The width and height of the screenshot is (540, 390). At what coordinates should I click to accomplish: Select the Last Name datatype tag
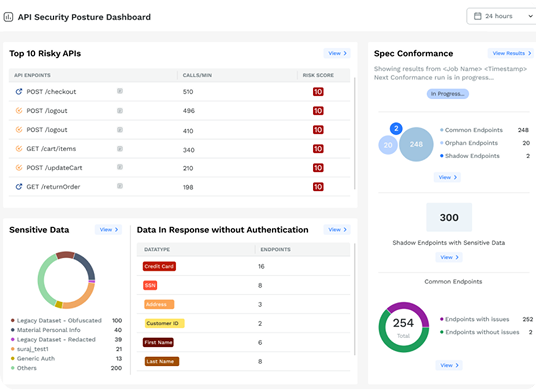click(x=162, y=361)
